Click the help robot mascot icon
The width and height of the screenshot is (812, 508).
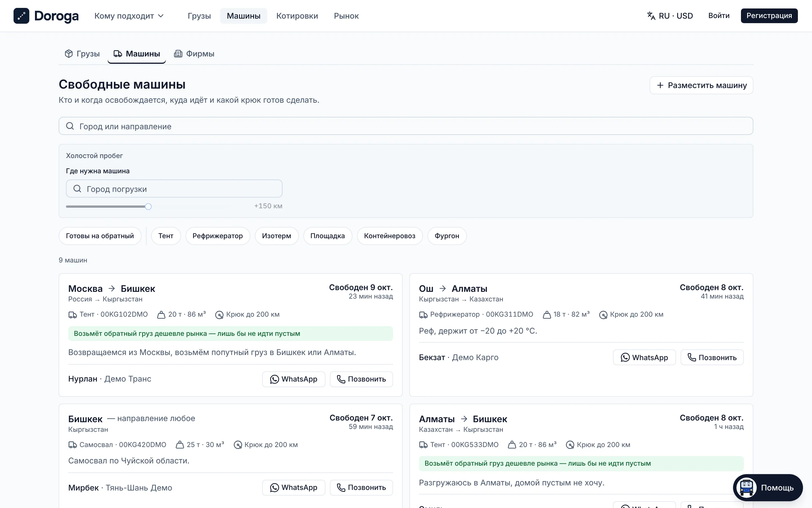[x=746, y=487]
